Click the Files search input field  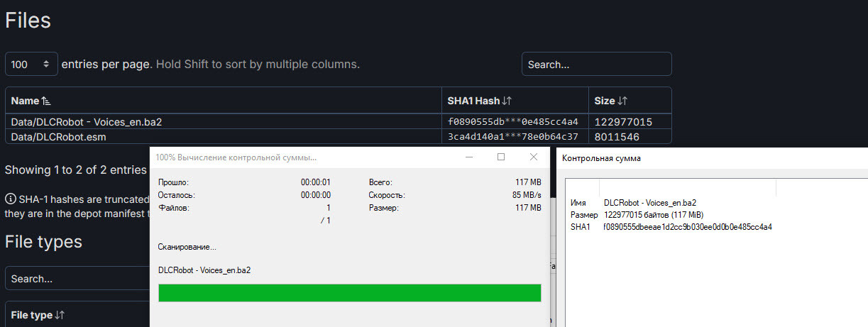(596, 64)
